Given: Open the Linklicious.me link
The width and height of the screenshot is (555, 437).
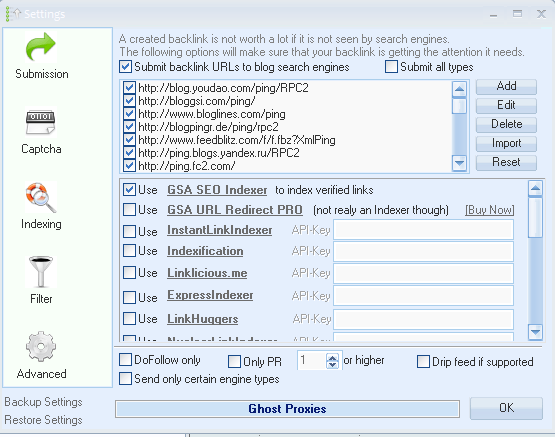Looking at the screenshot, I should click(207, 273).
